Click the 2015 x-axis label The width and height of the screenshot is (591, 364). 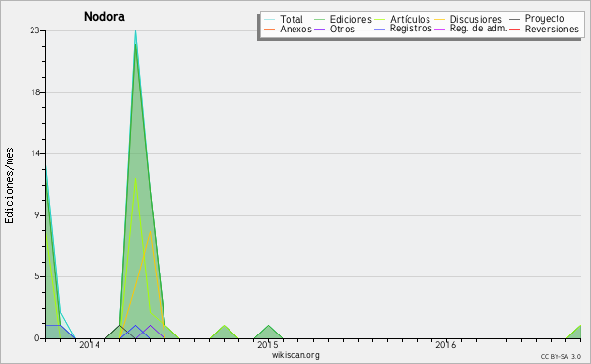point(268,345)
